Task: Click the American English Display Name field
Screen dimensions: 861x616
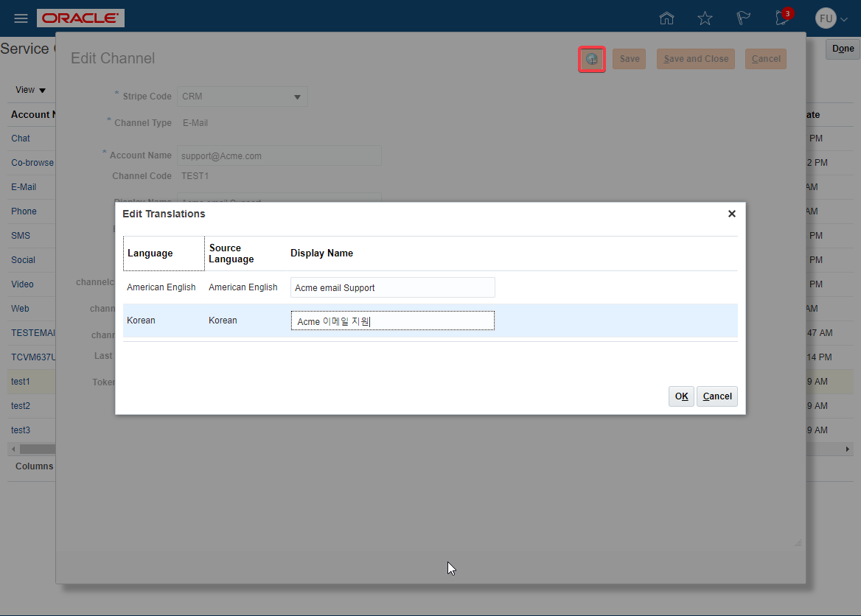Action: pyautogui.click(x=393, y=287)
